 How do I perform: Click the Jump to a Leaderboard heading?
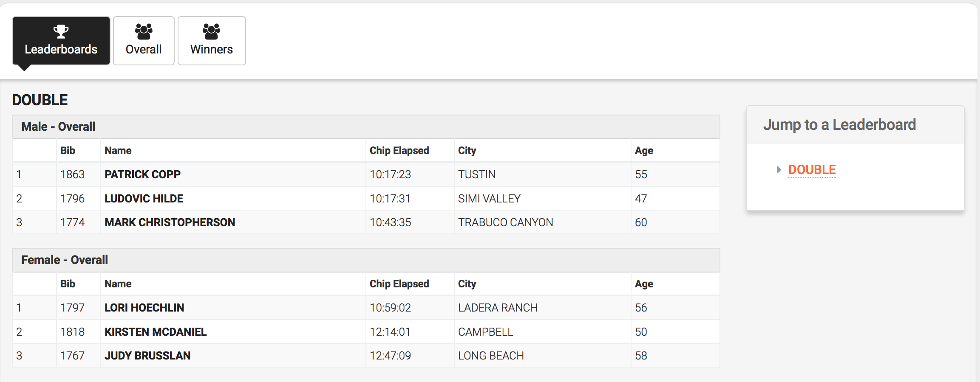[839, 125]
